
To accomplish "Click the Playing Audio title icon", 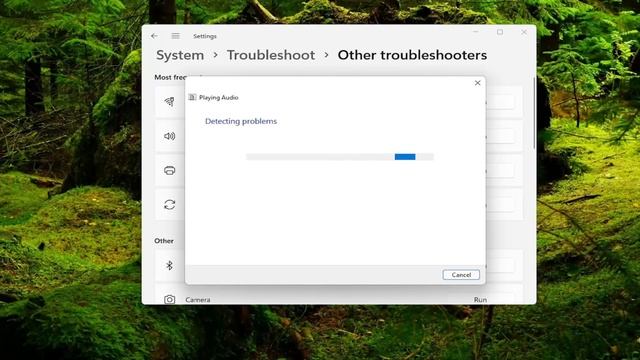I will (192, 97).
